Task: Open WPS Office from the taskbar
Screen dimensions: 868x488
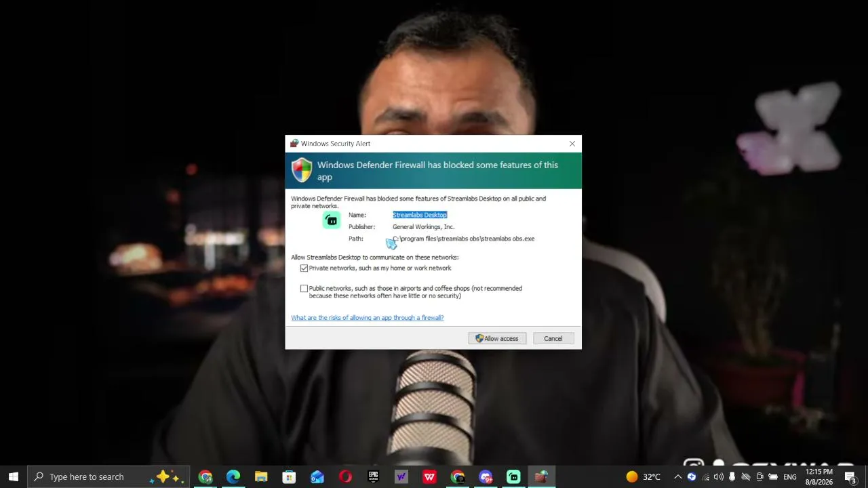Action: [x=429, y=476]
